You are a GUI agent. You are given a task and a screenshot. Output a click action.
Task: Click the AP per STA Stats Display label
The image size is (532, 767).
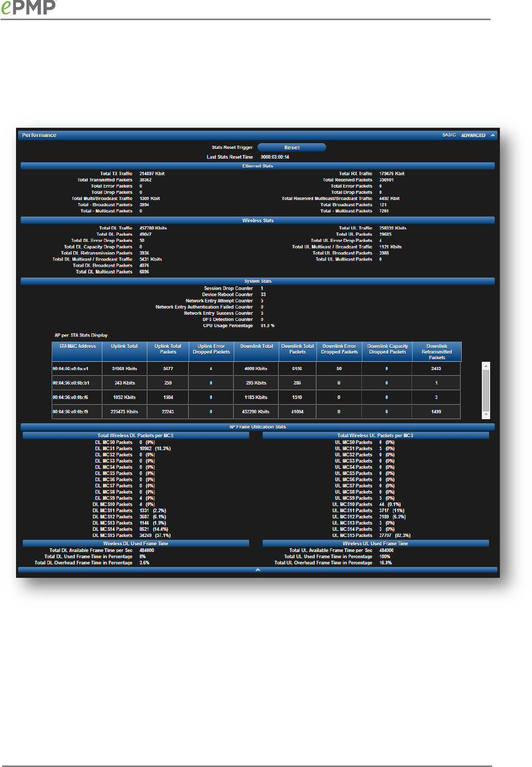(x=81, y=335)
